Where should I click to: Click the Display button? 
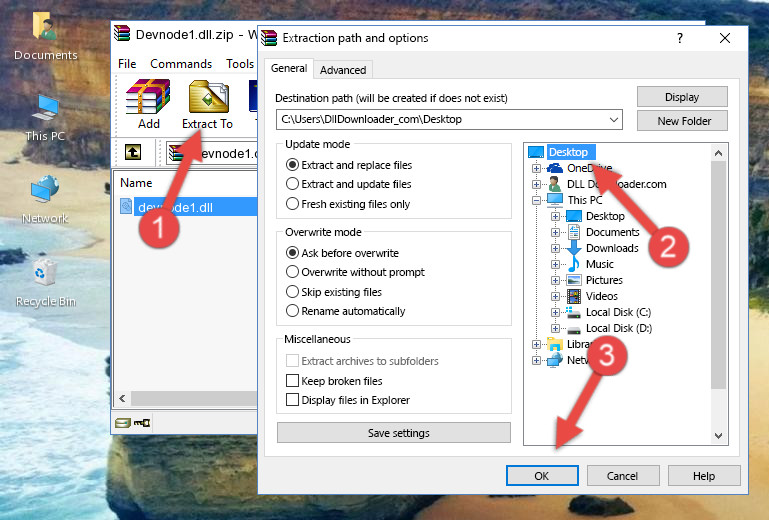tap(682, 97)
